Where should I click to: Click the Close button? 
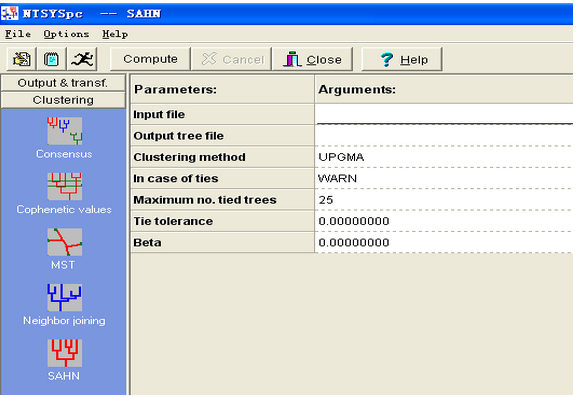coord(313,59)
